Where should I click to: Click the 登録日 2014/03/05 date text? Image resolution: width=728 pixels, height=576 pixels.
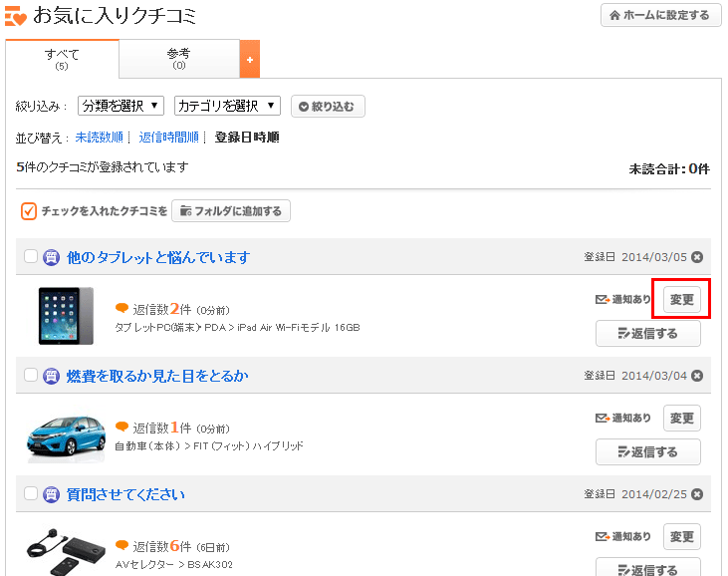tap(635, 257)
